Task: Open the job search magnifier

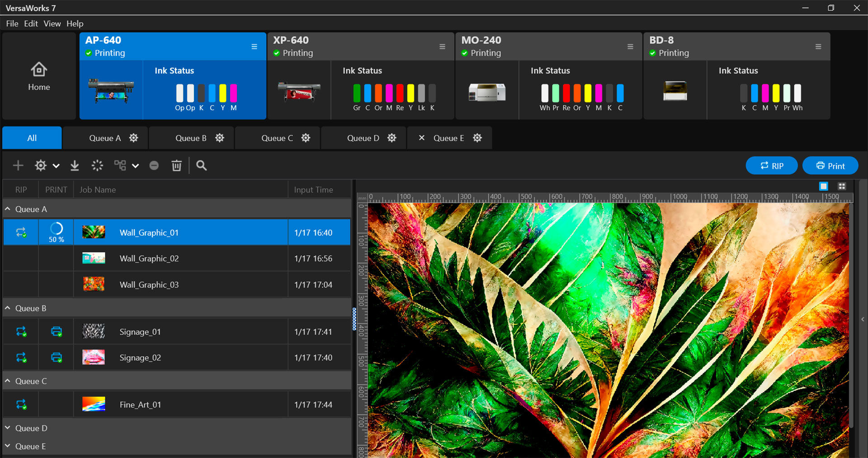Action: click(x=202, y=166)
